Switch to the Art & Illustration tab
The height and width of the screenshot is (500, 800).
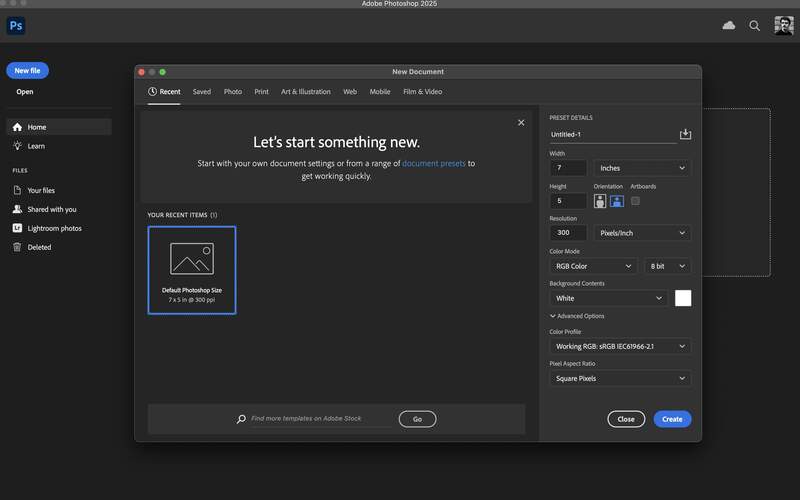click(306, 92)
